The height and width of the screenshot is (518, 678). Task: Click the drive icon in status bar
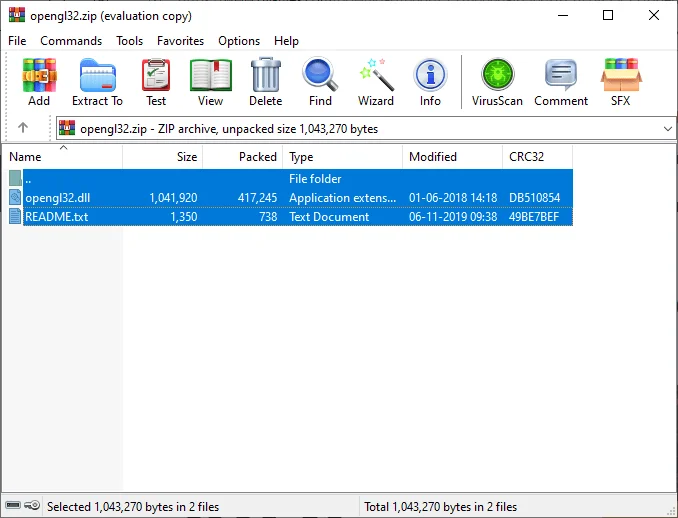[x=13, y=505]
